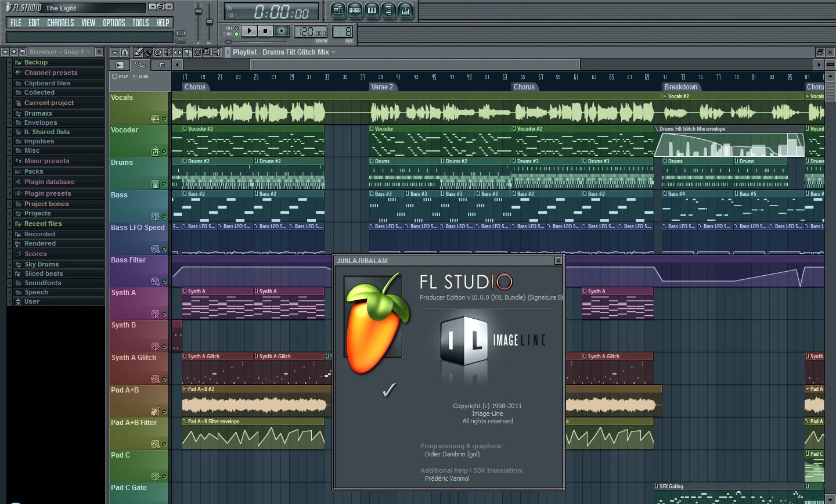Viewport: 836px width, 504px height.
Task: Mute the Vocals track
Action: pos(164,118)
